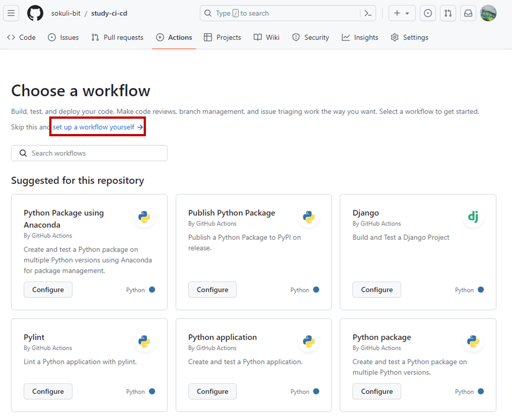Click Python logo on Python application card
The width and height of the screenshot is (512, 420).
[309, 341]
